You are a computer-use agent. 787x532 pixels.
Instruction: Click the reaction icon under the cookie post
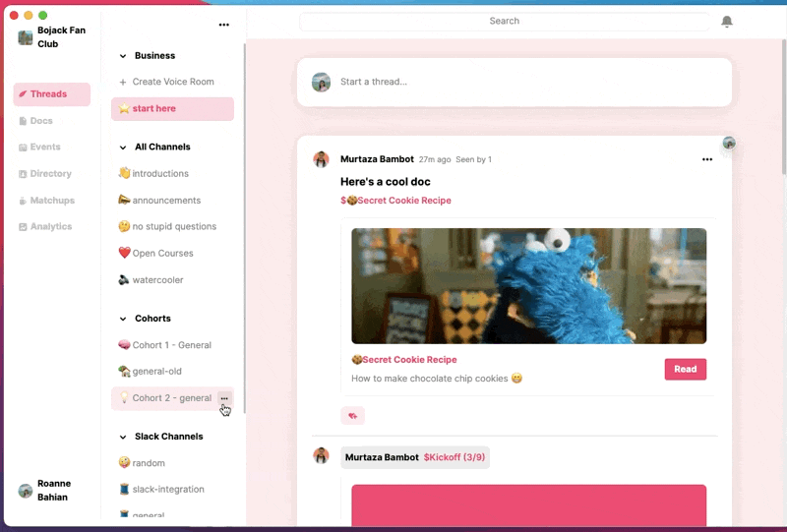point(352,416)
